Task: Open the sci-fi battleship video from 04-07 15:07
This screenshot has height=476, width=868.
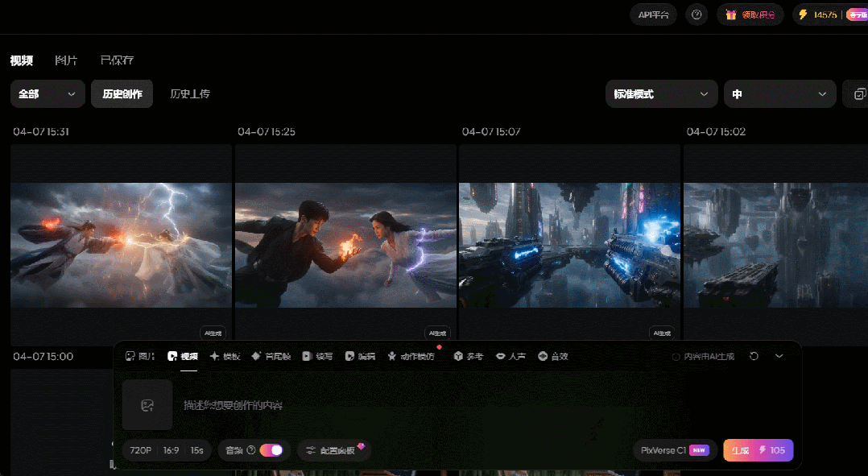Action: (569, 245)
